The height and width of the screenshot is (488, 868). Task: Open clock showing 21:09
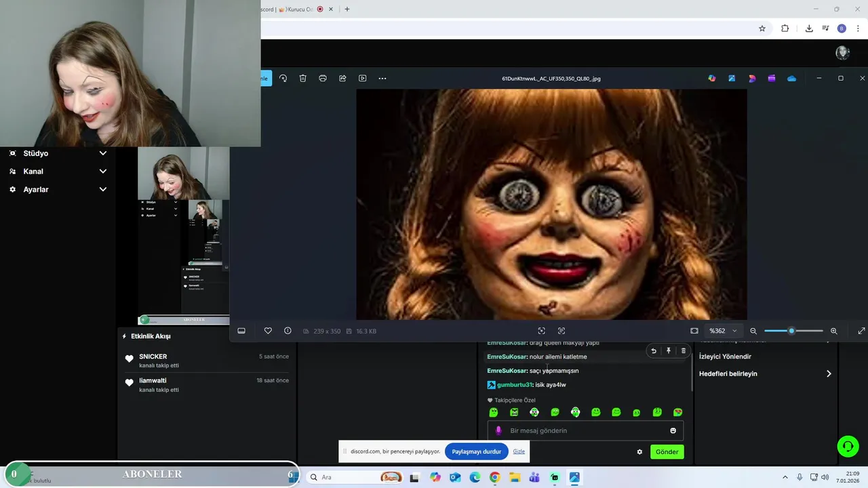pos(848,477)
